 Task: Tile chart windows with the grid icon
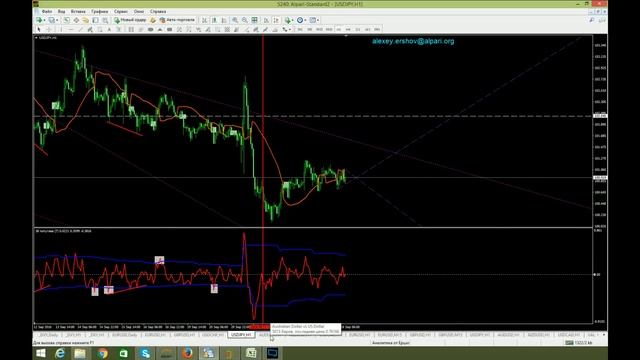(254, 20)
